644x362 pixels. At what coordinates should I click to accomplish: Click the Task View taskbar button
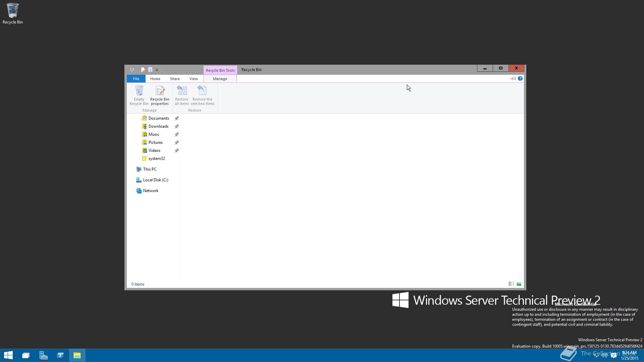pyautogui.click(x=26, y=355)
